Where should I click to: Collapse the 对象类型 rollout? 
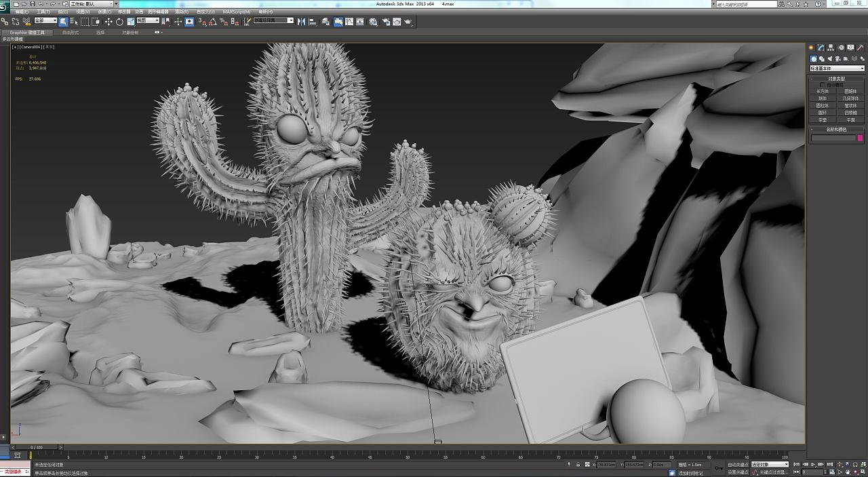836,79
